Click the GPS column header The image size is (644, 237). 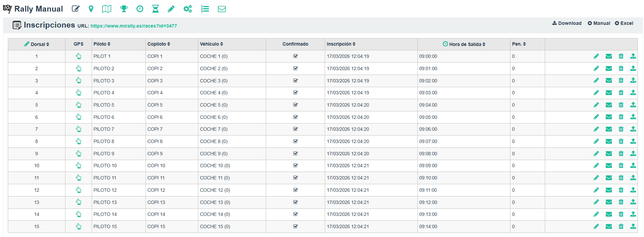coord(78,44)
